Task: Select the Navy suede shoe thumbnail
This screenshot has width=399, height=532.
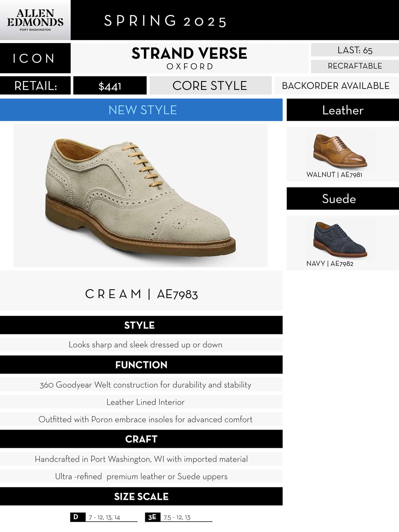Action: 340,239
